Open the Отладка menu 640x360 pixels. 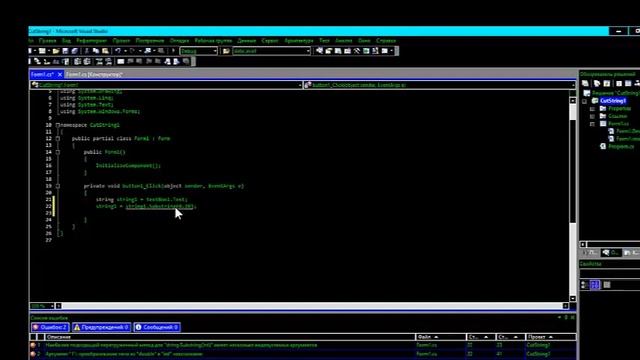pyautogui.click(x=179, y=41)
